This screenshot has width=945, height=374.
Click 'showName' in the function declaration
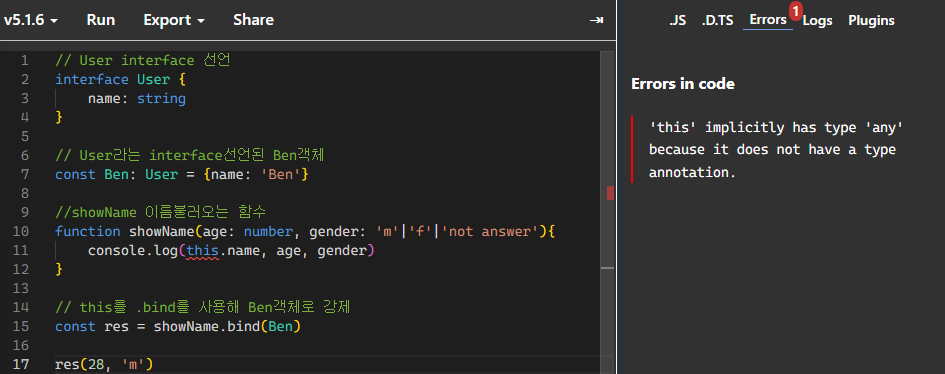(x=162, y=231)
